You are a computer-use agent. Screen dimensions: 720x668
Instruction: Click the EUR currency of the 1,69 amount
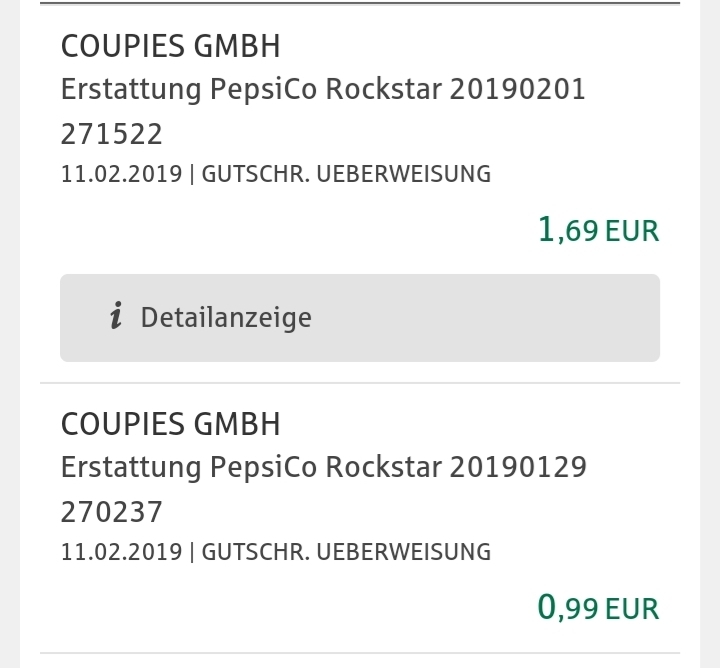[632, 231]
